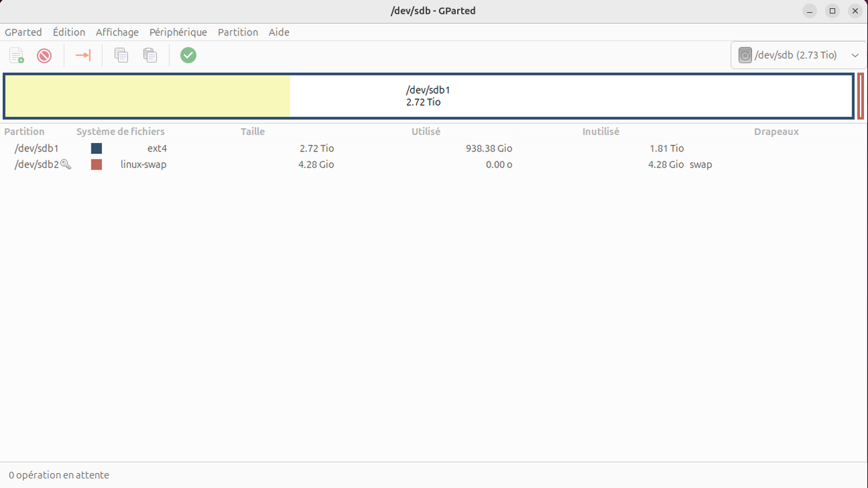Select the /dev/sdb1 partition row
The width and height of the screenshot is (868, 488).
pos(434,148)
